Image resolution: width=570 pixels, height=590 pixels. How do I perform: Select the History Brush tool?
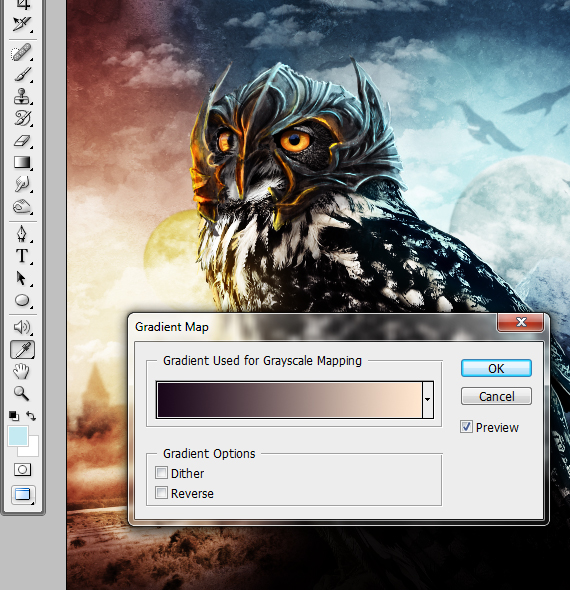click(22, 118)
